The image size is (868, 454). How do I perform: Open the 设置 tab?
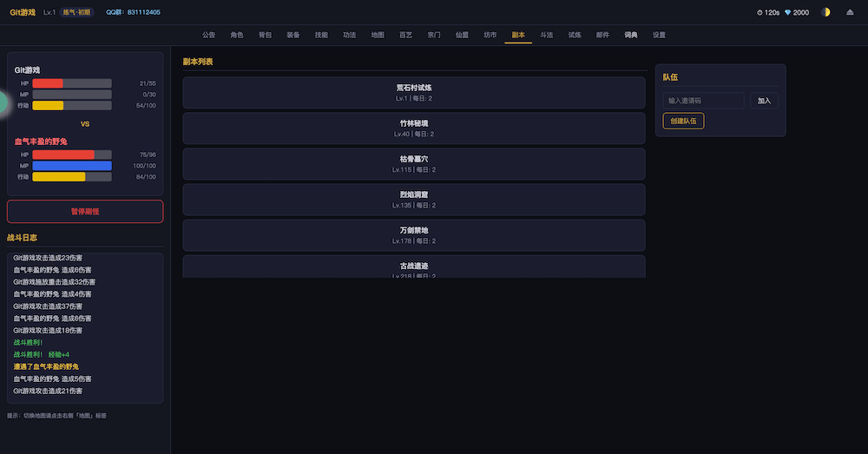click(x=659, y=35)
